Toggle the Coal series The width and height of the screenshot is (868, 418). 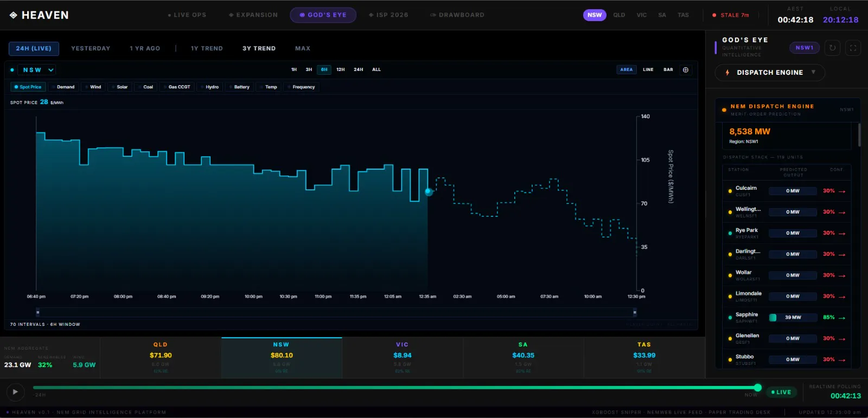[146, 87]
